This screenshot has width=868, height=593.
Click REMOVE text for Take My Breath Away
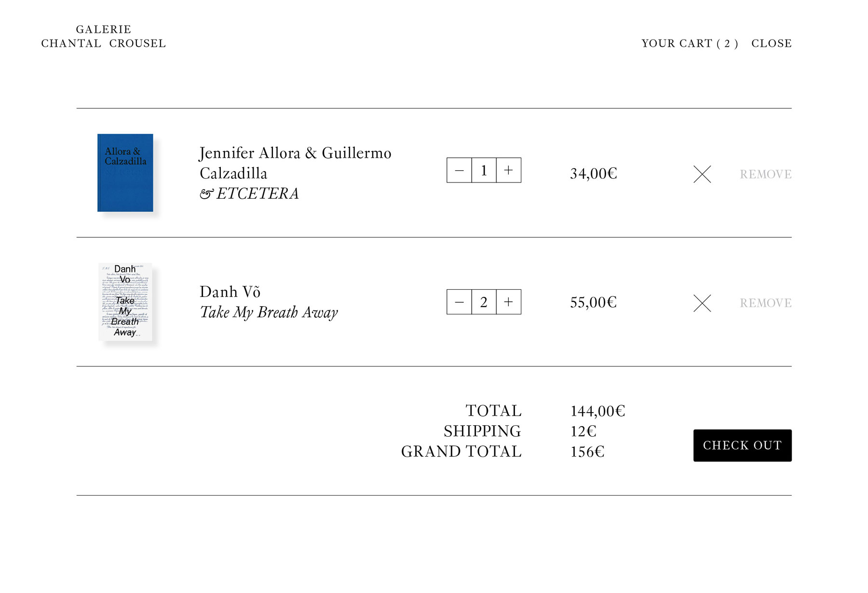[766, 303]
